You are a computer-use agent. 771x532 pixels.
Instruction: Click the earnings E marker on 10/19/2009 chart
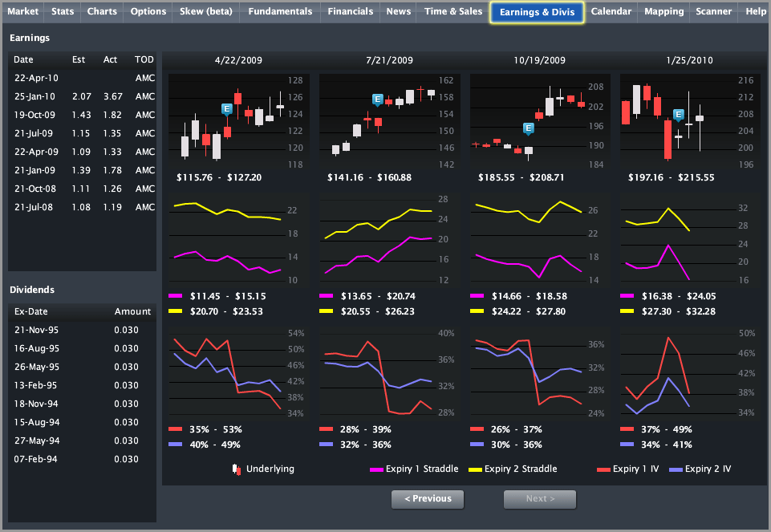click(x=528, y=129)
